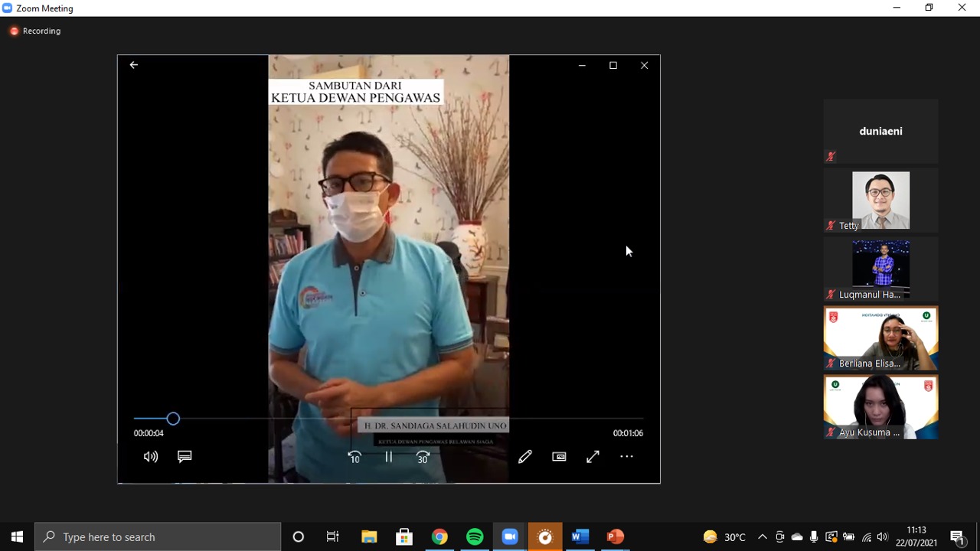The height and width of the screenshot is (551, 980).
Task: Open subtitles and captions menu
Action: (x=185, y=457)
